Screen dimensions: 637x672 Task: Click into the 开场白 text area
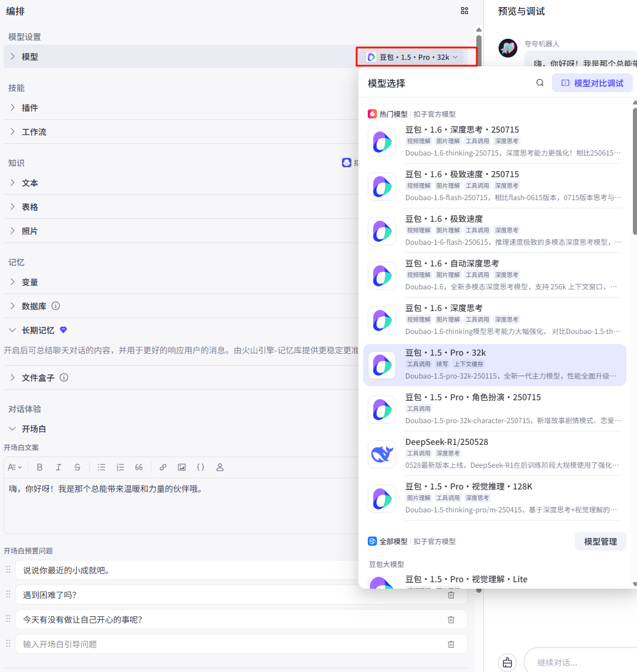pyautogui.click(x=182, y=506)
